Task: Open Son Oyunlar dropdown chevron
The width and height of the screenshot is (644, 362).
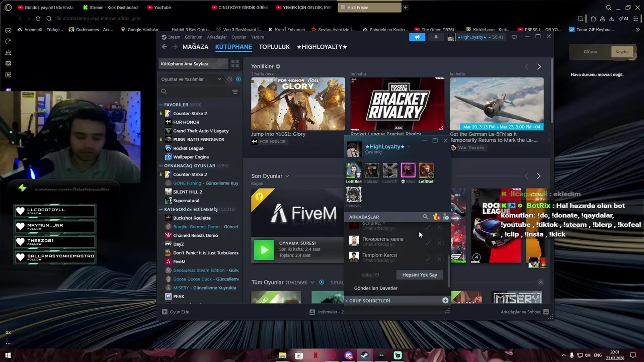Action: click(x=287, y=176)
